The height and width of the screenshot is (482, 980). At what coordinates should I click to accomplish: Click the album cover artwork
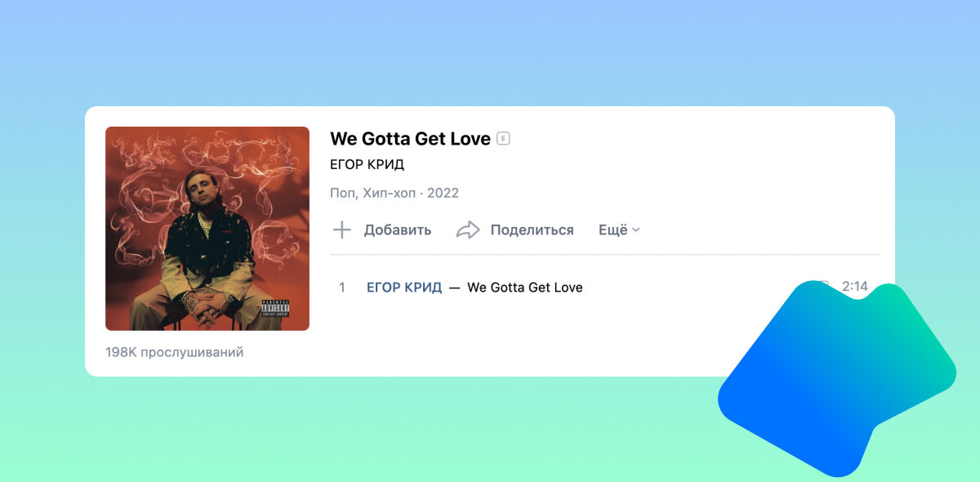[x=207, y=229]
